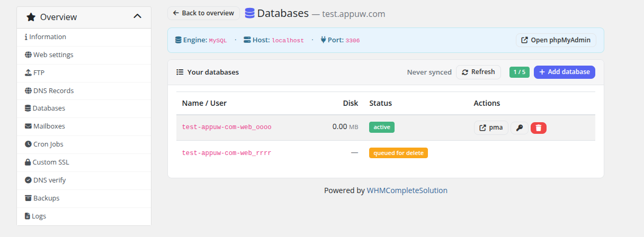Click the Name / User column header
This screenshot has width=644, height=237.
click(204, 103)
